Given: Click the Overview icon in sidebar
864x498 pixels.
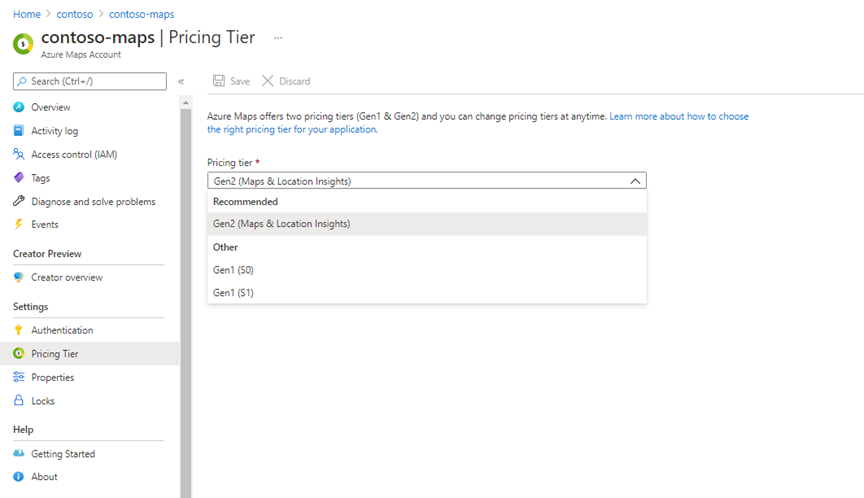Looking at the screenshot, I should click(x=18, y=107).
